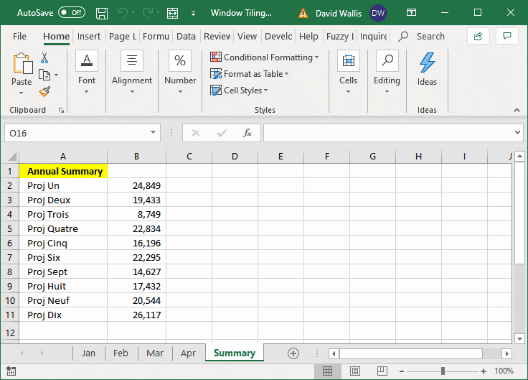Click the horizontal scrollbar right arrow

(506, 353)
